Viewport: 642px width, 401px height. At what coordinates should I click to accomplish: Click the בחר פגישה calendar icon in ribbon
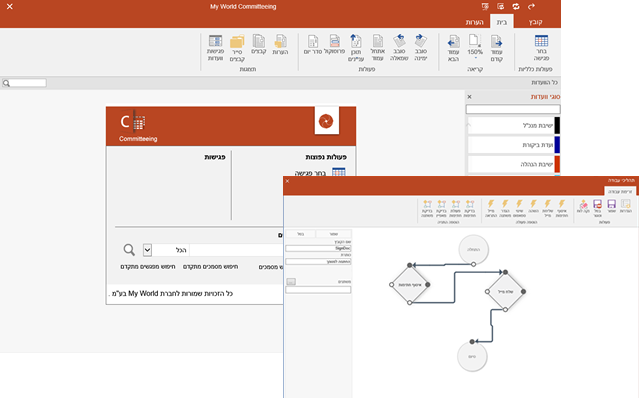pos(541,46)
